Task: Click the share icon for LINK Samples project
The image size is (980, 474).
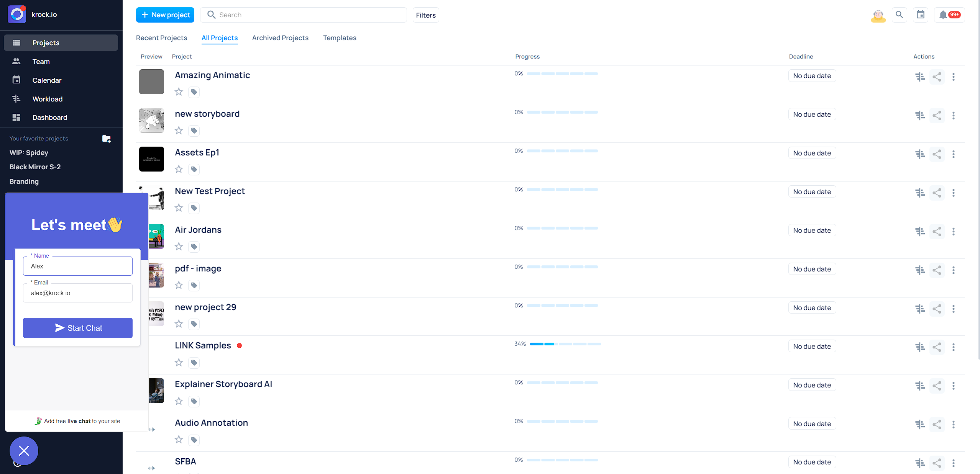Action: click(x=937, y=346)
